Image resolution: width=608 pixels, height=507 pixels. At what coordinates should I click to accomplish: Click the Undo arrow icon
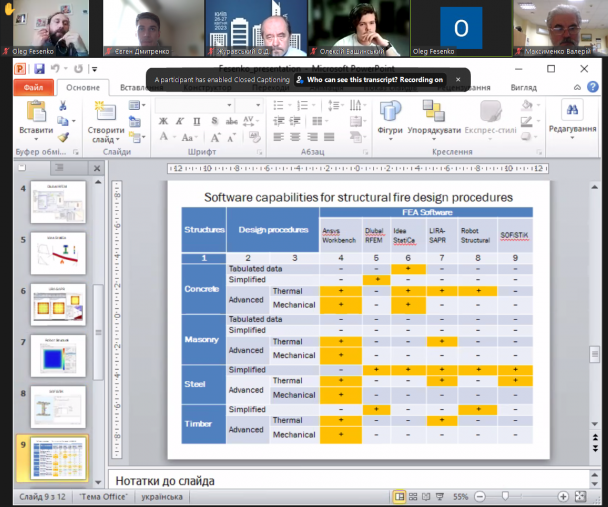tap(55, 69)
